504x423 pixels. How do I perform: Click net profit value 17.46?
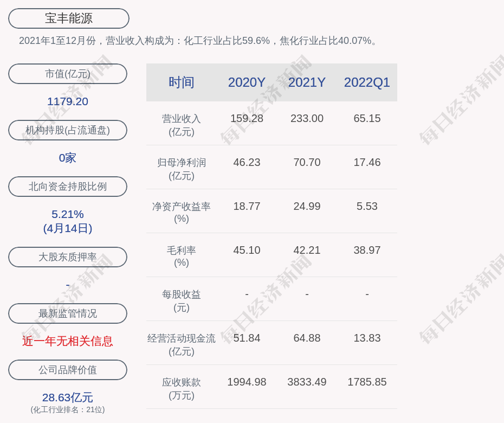[367, 163]
